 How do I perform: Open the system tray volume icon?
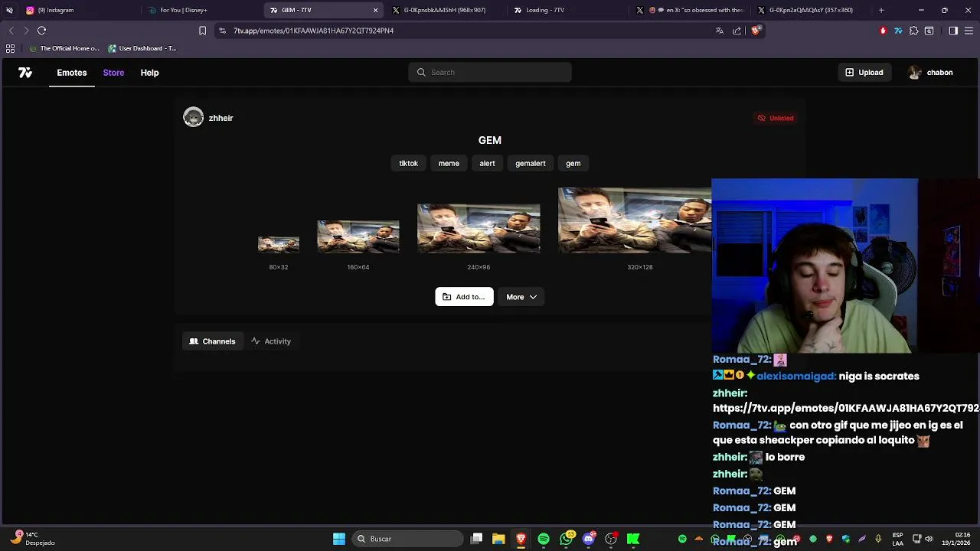coord(929,539)
